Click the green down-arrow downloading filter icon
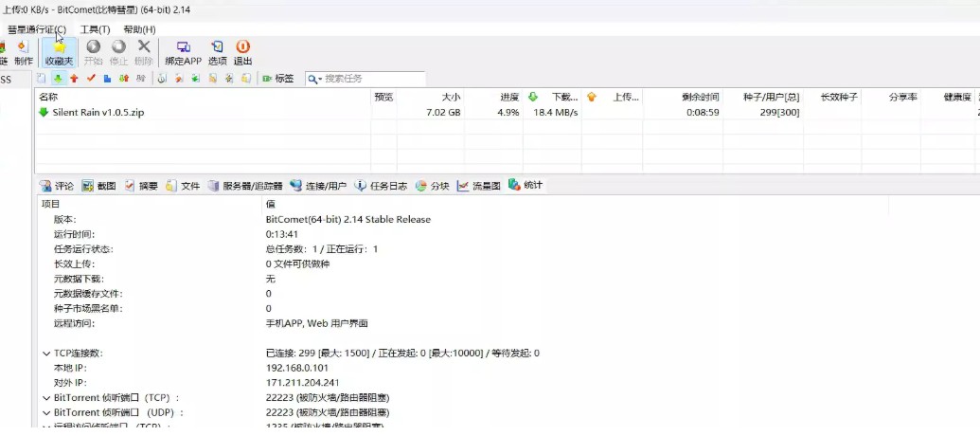 58,79
